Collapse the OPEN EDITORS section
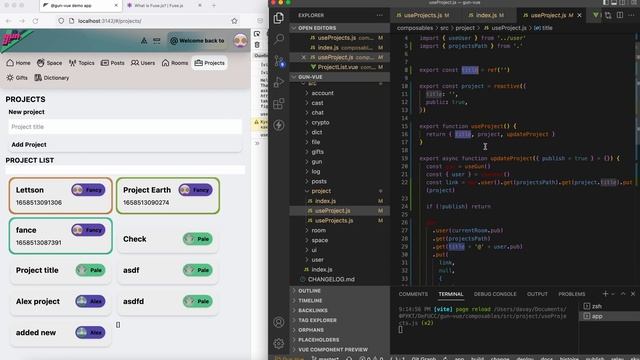Screen dimensions: 640x360 pyautogui.click(x=340, y=28)
